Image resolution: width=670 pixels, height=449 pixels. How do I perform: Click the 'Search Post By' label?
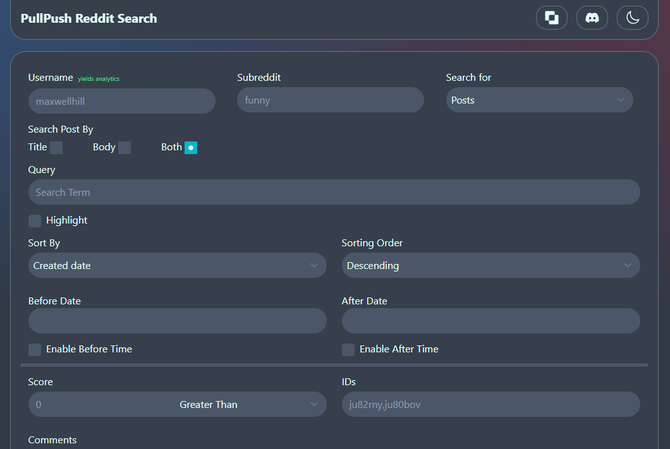[x=61, y=129]
